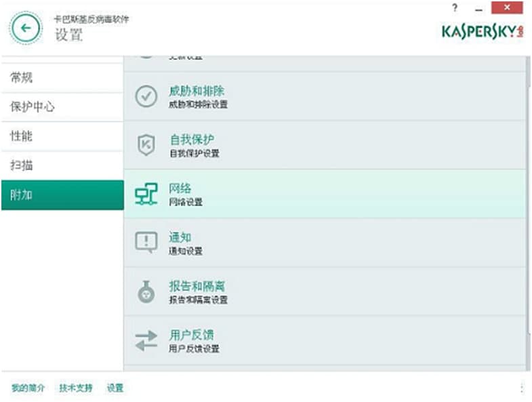Click 自我保护设置 description text
This screenshot has width=532, height=402.
tap(195, 153)
